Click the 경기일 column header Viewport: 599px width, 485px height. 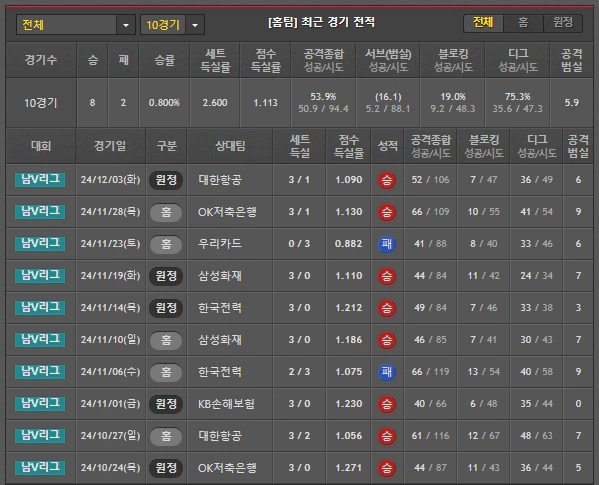click(x=110, y=146)
